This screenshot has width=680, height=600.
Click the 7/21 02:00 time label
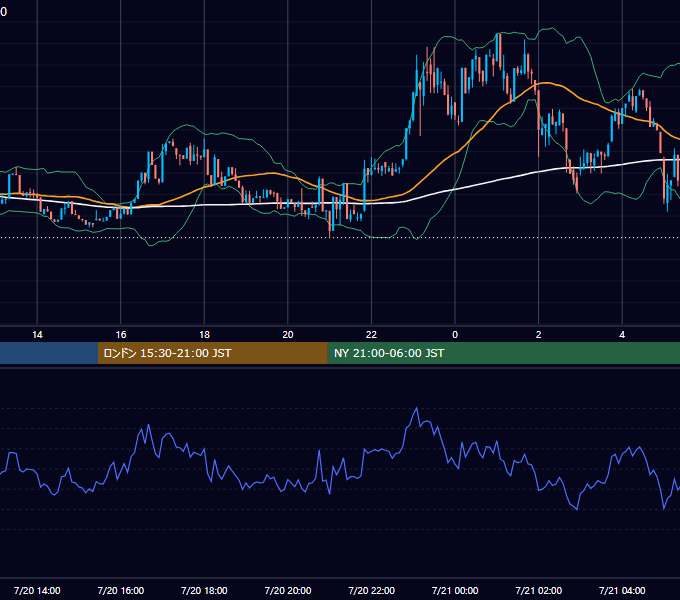pyautogui.click(x=539, y=590)
